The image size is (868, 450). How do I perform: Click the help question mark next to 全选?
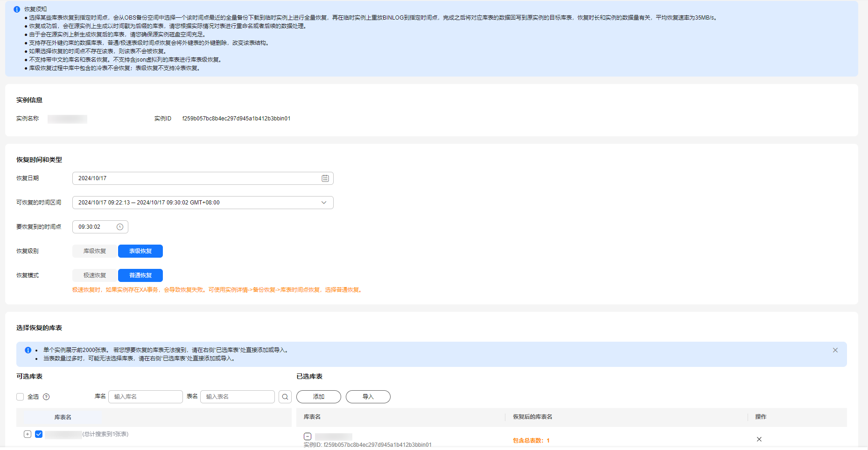[46, 397]
